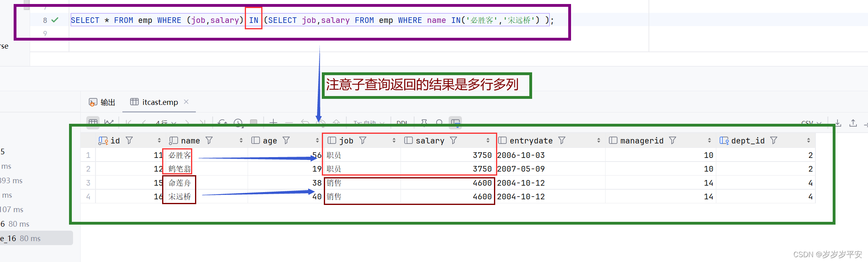Screen dimensions: 868x262
Task: Click the 宋远桥 name cell
Action: coord(179,196)
